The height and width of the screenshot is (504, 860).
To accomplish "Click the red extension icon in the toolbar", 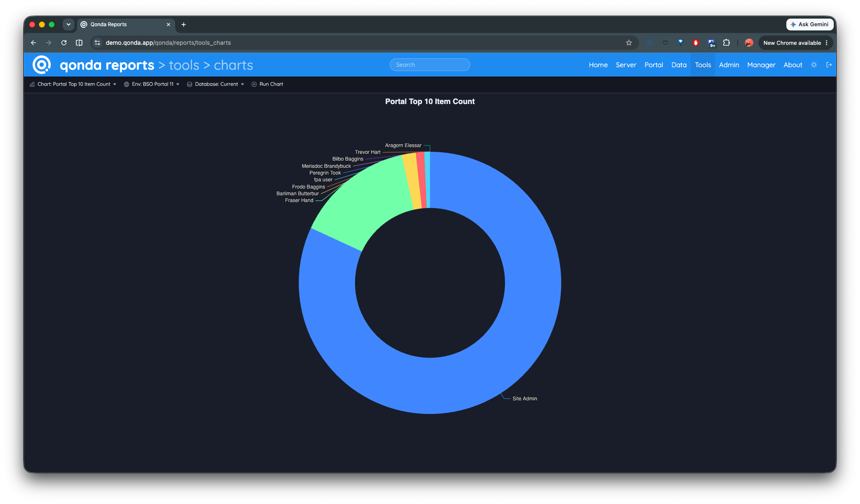I will click(695, 43).
